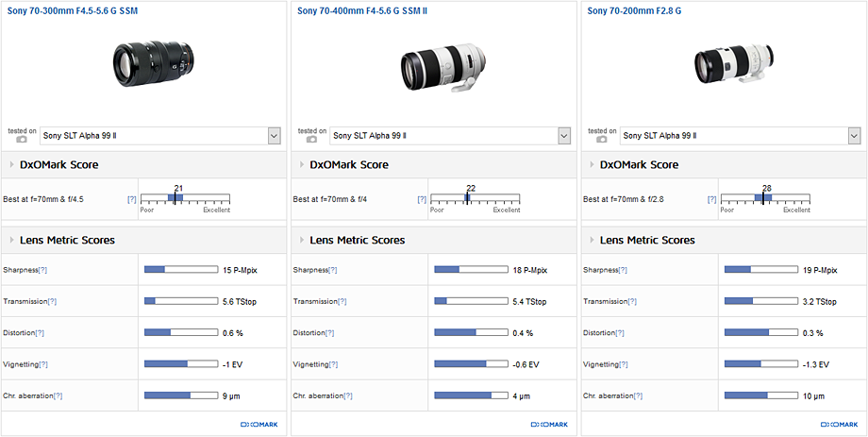Open the Sony 70-300mm F4.5-5.6 G SSM link

click(73, 10)
